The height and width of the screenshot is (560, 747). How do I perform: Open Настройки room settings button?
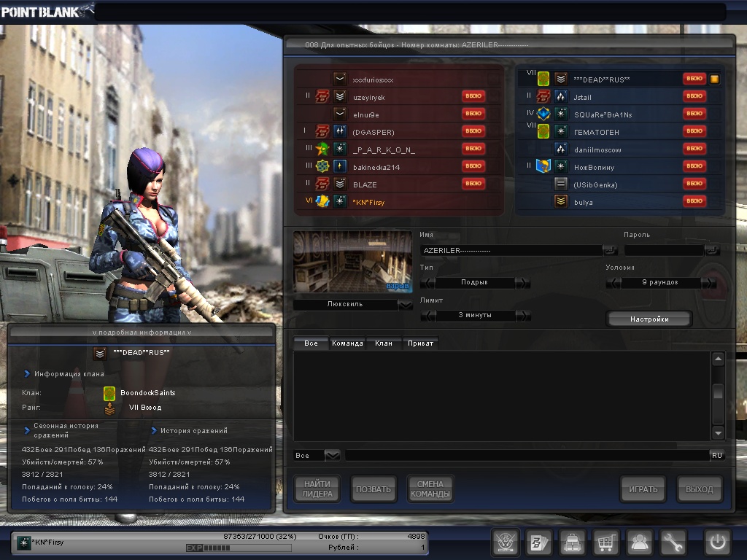tap(649, 319)
